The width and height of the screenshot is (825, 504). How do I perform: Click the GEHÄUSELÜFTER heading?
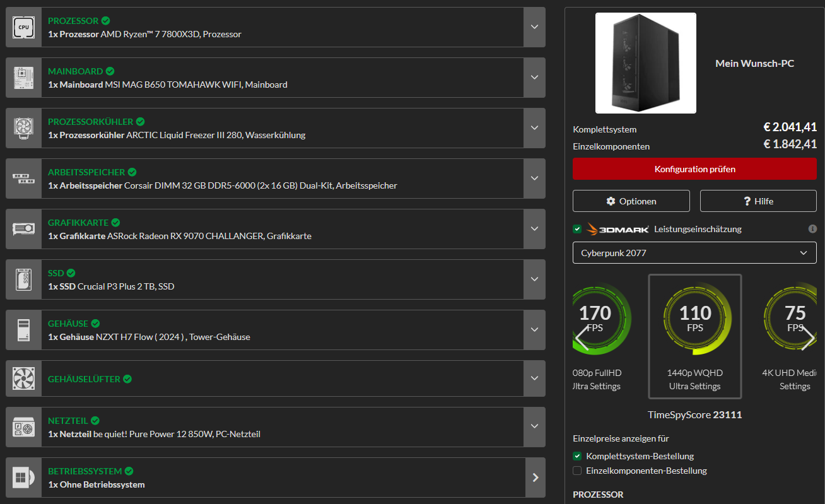pos(84,379)
